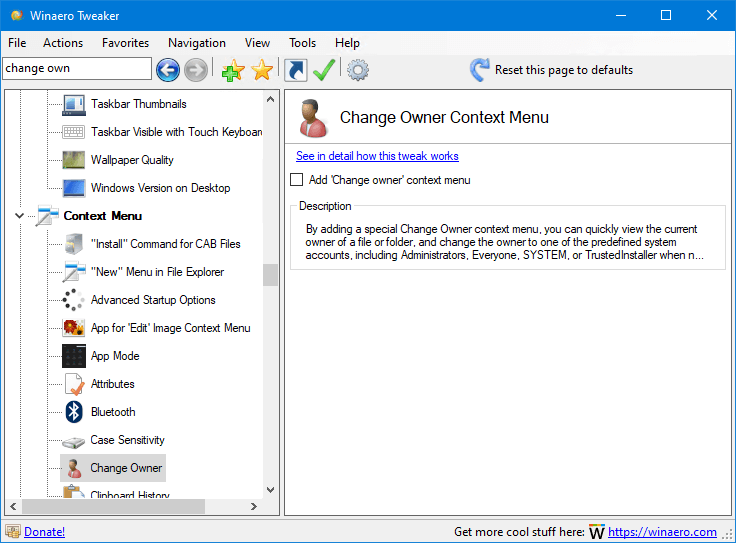736x543 pixels.
Task: Open the Actions menu
Action: click(x=63, y=43)
